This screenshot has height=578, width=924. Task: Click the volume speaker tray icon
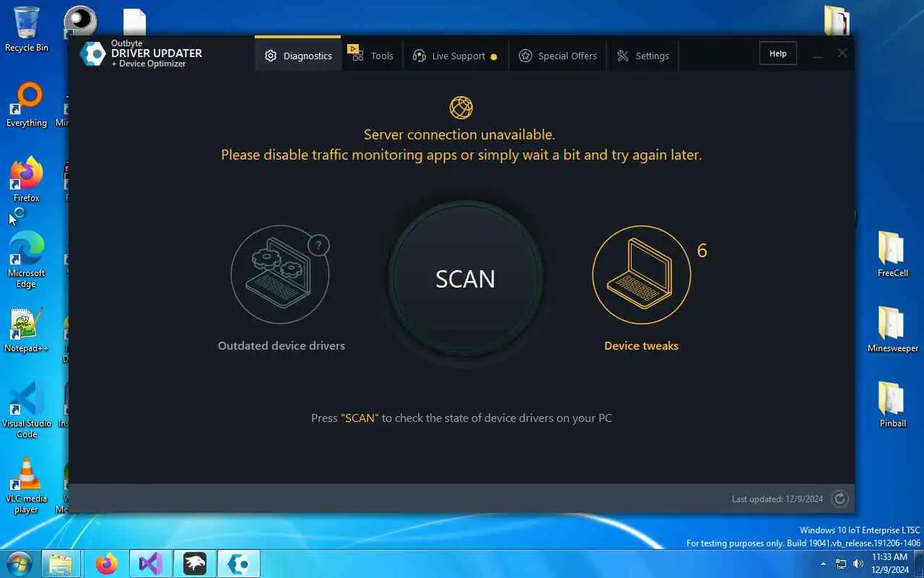pos(858,564)
